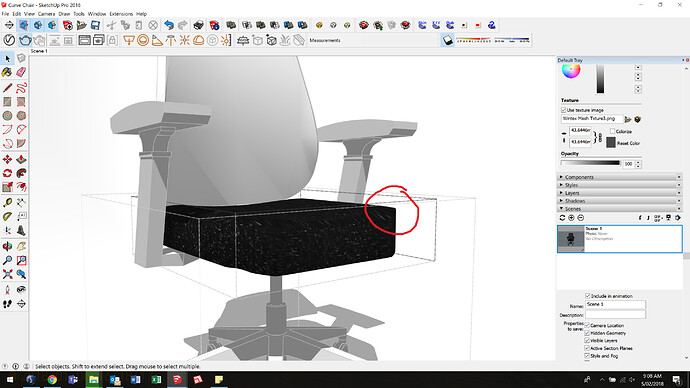Screen dimensions: 690x388
Task: Select the Walk footprints tool
Action: (x=7, y=304)
